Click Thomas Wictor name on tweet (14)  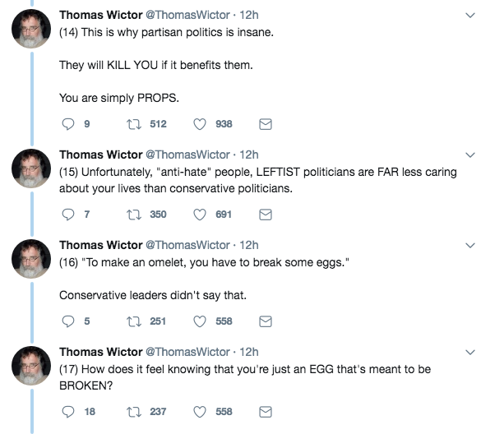[99, 16]
